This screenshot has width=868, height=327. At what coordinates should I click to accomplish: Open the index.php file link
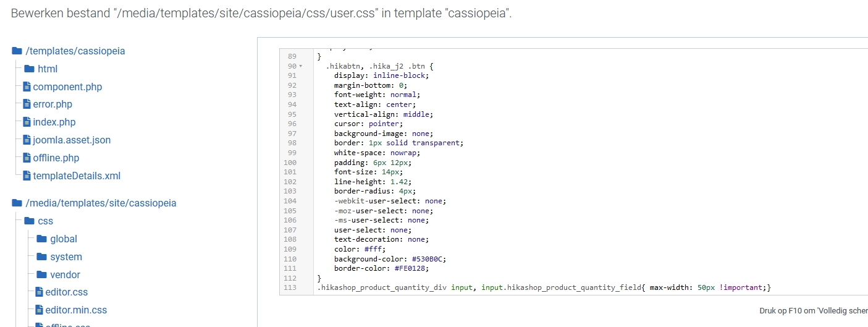[x=54, y=122]
